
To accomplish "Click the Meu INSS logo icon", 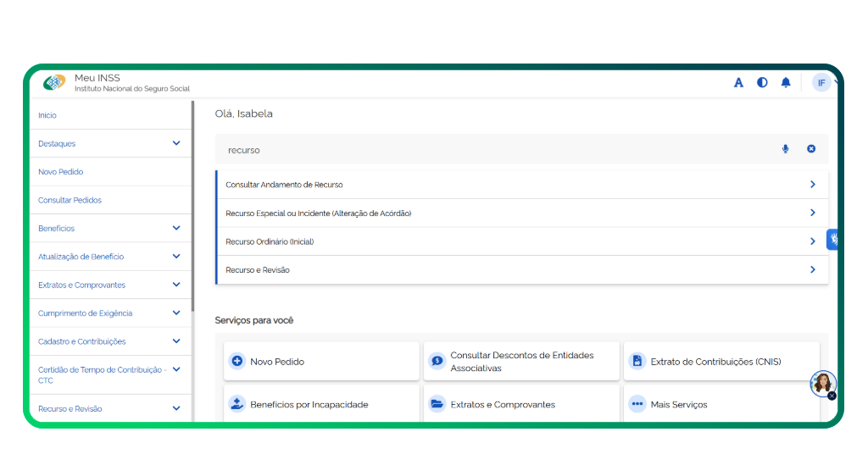I will coord(54,82).
